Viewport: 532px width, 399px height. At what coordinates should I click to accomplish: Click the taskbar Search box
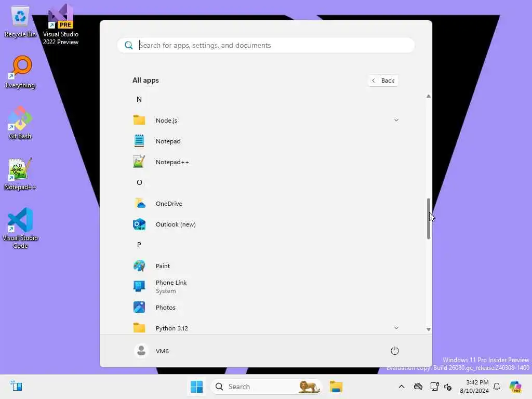point(267,387)
